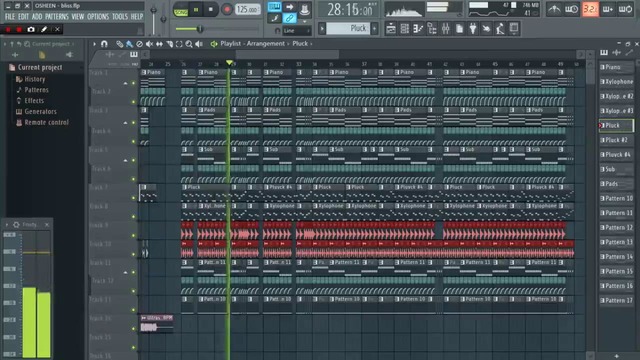The image size is (640, 360).
Task: Click the document page icon in toolbar
Action: click(459, 29)
